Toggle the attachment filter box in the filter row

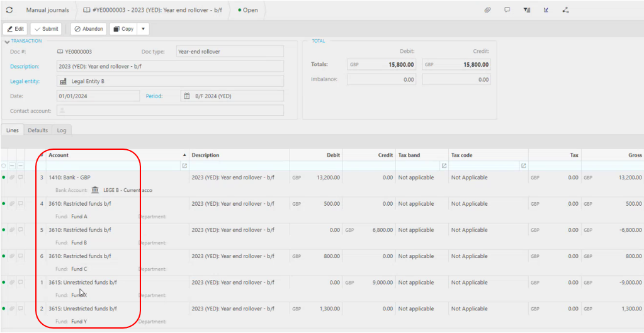tap(13, 166)
